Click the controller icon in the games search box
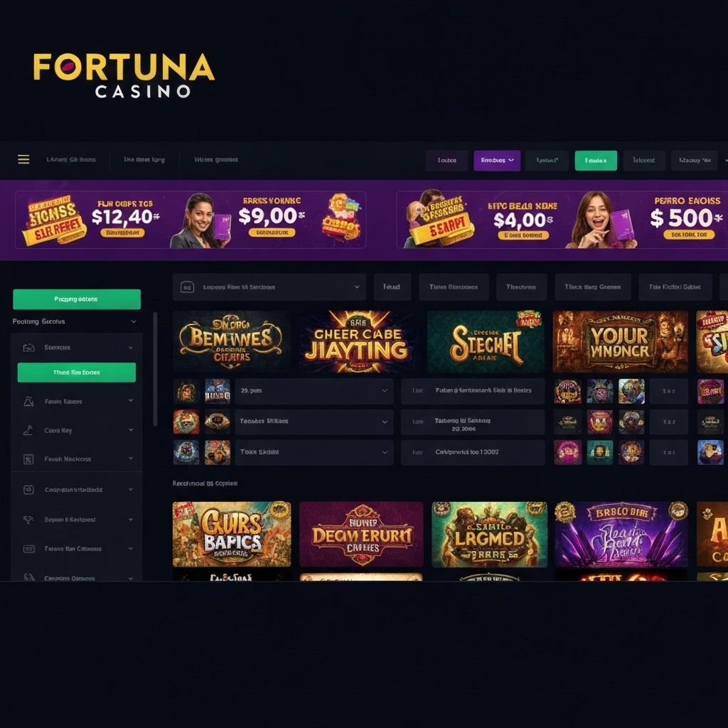The height and width of the screenshot is (728, 728). click(187, 287)
